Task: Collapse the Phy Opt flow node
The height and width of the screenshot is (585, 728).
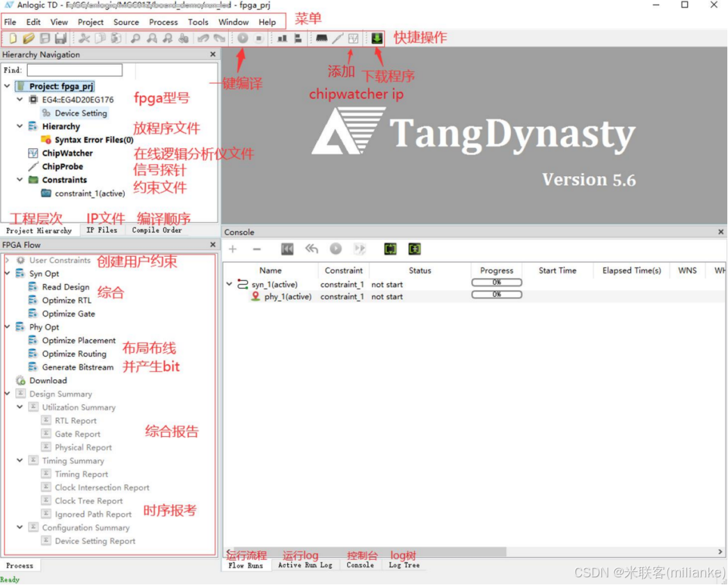Action: [x=7, y=327]
